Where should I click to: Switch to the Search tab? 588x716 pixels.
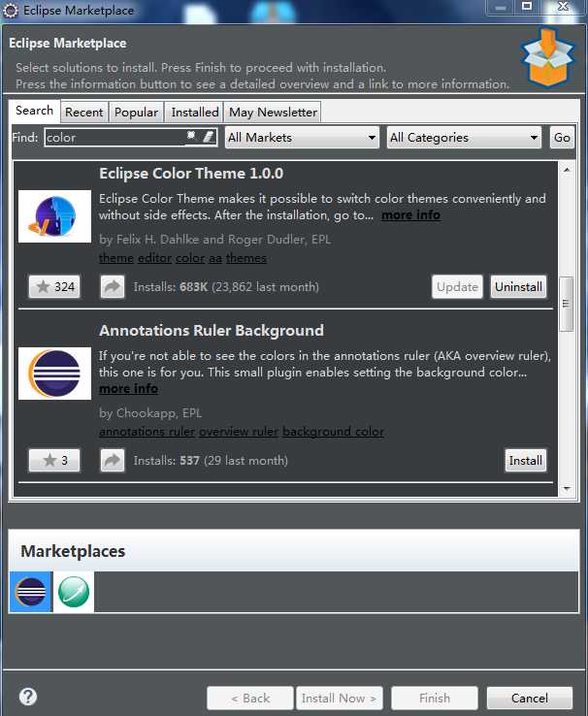click(x=34, y=111)
